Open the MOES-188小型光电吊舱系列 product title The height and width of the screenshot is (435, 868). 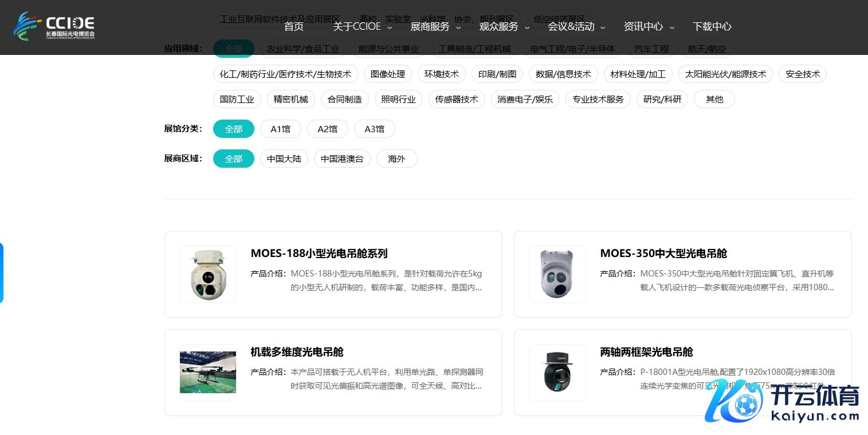[x=319, y=253]
